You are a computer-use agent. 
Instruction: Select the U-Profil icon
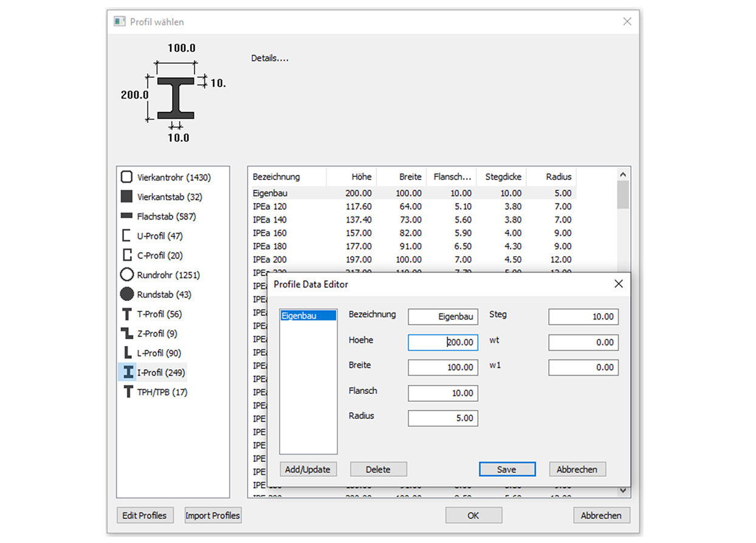pos(126,236)
